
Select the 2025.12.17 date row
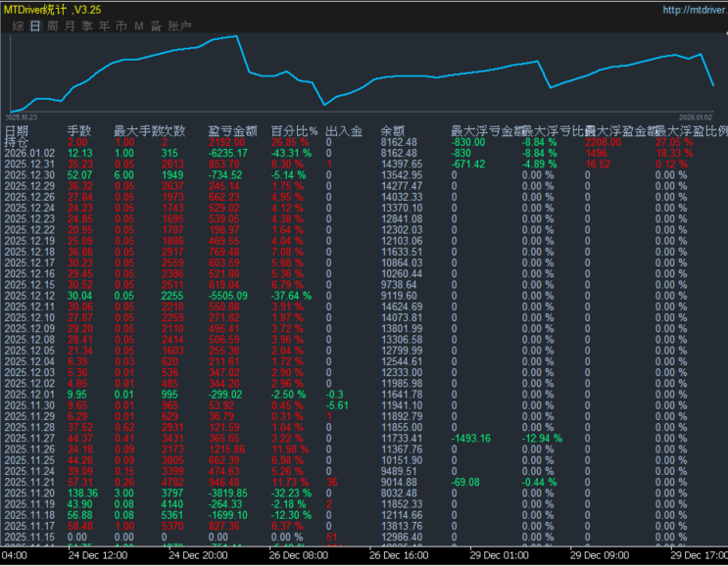[x=29, y=263]
